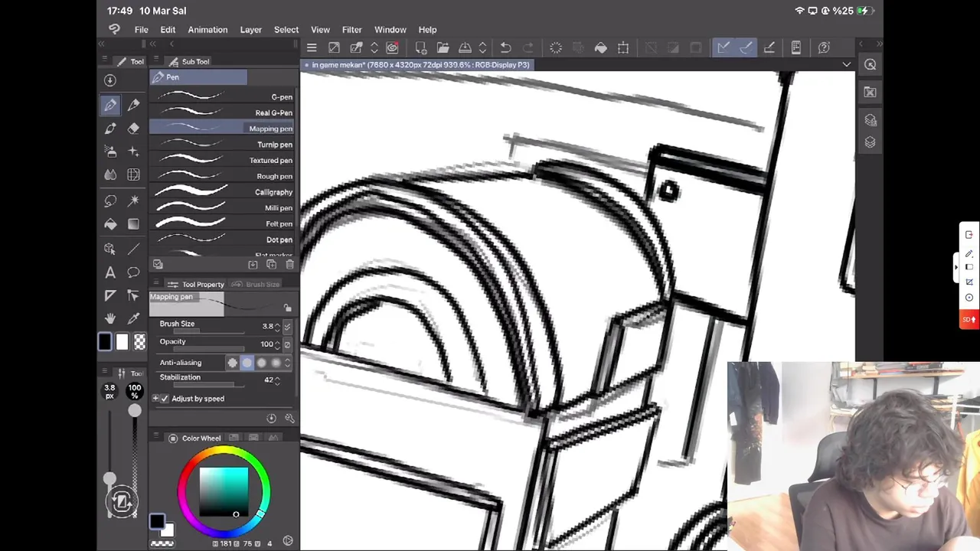Expand the command bar hamburger menu
The width and height of the screenshot is (980, 551).
(x=312, y=47)
